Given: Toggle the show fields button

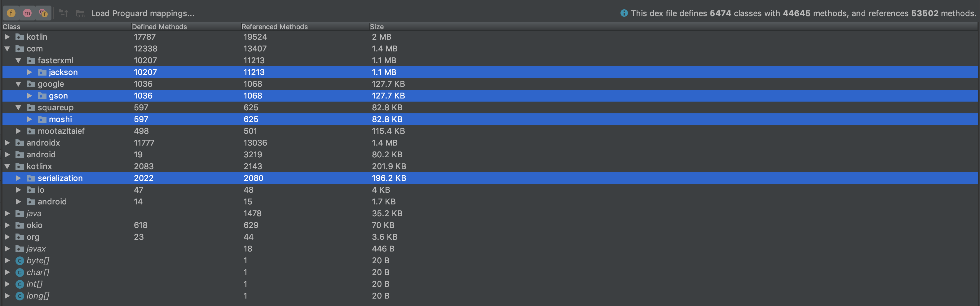Looking at the screenshot, I should pyautogui.click(x=11, y=13).
